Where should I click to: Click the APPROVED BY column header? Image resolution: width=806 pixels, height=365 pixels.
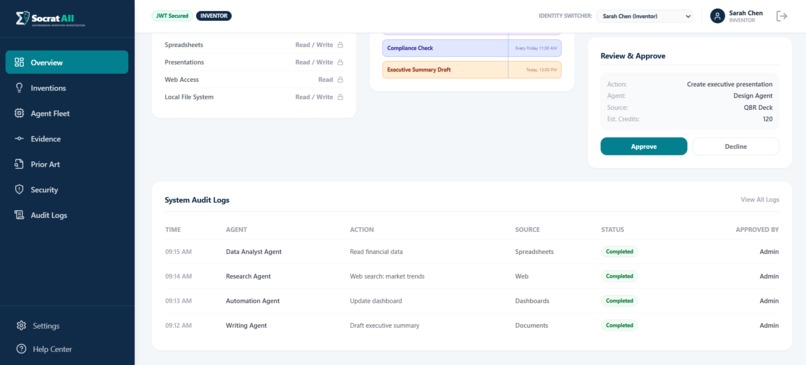(x=757, y=229)
